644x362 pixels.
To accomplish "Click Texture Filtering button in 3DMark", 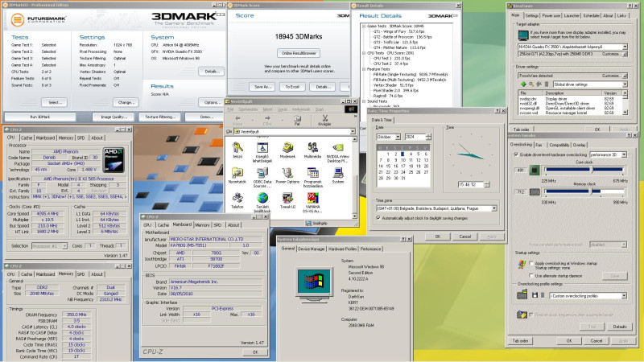I will pos(159,117).
